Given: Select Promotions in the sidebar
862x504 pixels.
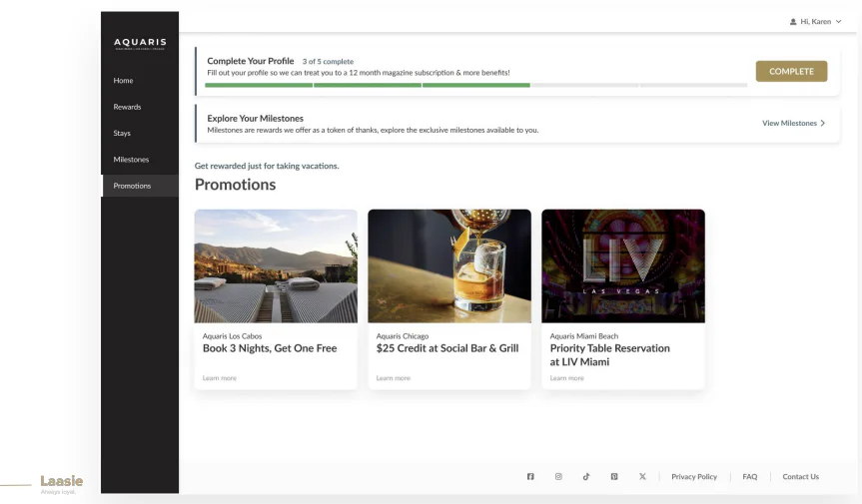Looking at the screenshot, I should pyautogui.click(x=140, y=186).
